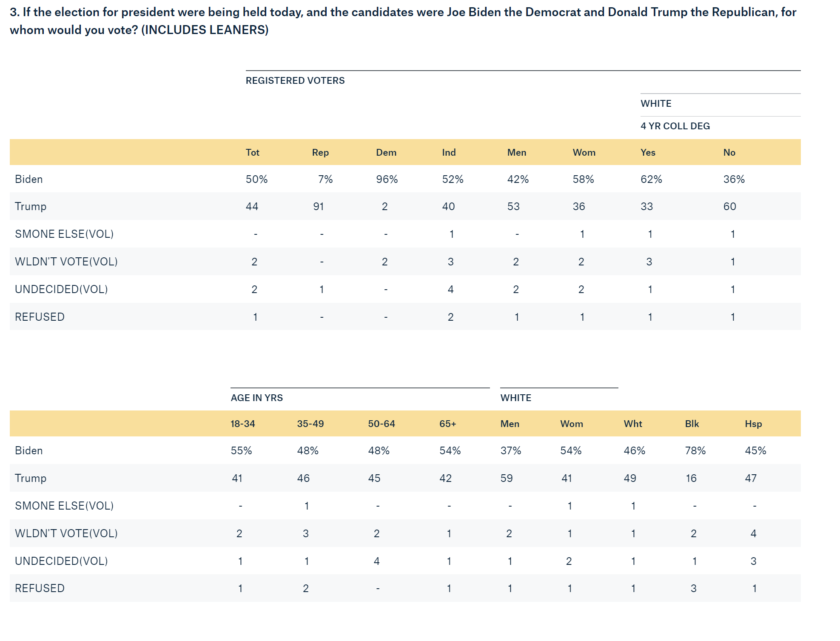Select Trump Black voters value 16
The image size is (840, 641).
click(x=691, y=478)
